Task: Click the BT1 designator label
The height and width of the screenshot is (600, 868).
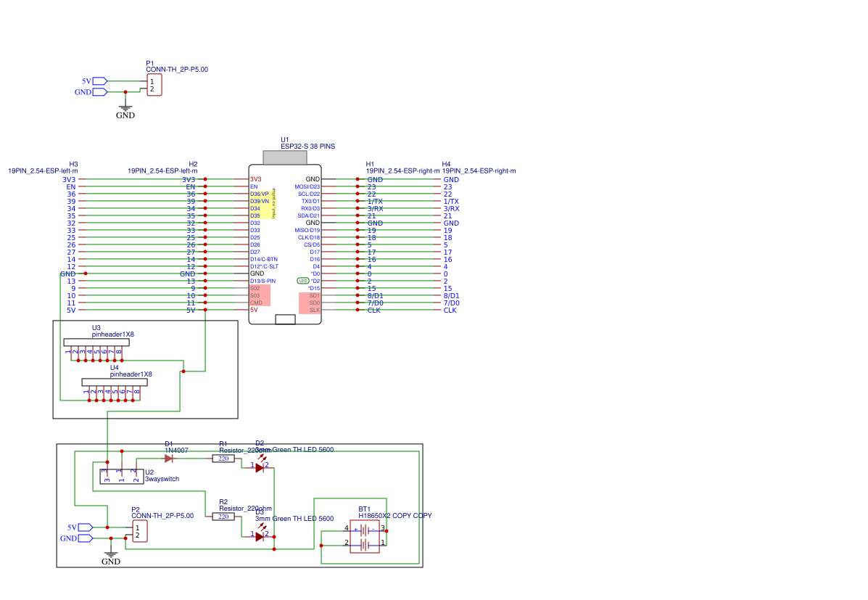Action: [x=364, y=509]
